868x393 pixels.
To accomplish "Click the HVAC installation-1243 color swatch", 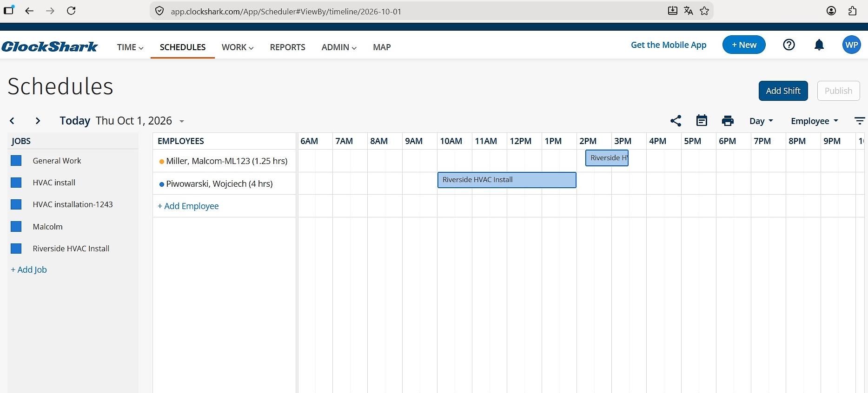I will (x=16, y=204).
